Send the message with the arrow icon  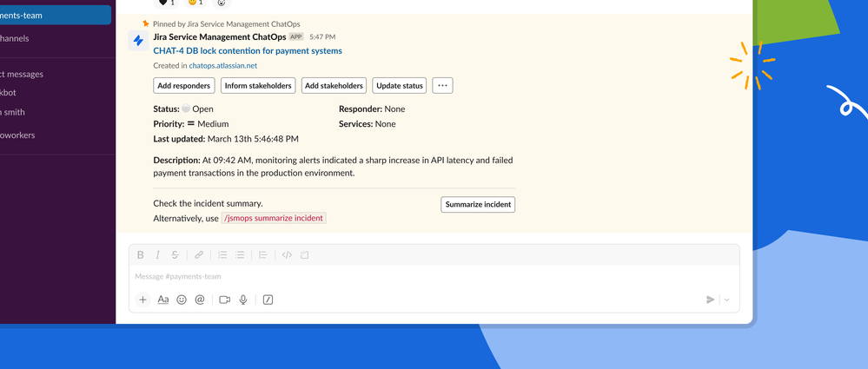click(710, 300)
